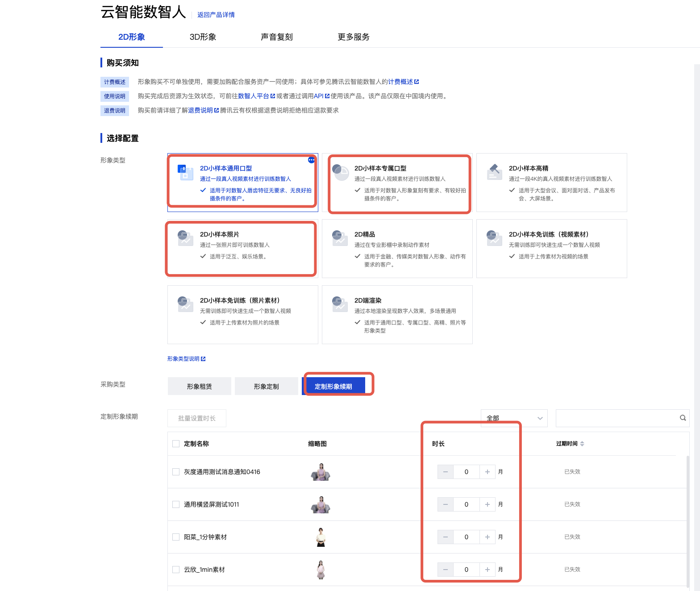Increase duration for 云欣_1min素材
This screenshot has height=591, width=700.
tap(487, 570)
